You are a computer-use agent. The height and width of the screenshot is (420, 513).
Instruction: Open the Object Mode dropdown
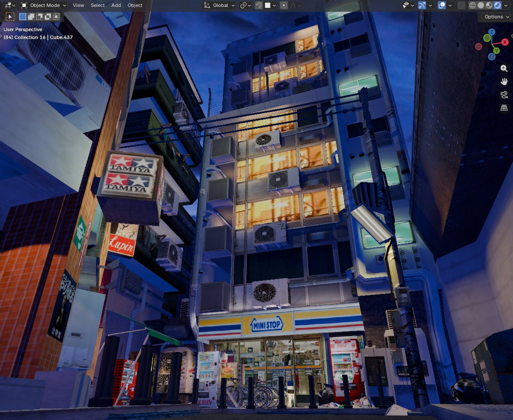coord(44,5)
